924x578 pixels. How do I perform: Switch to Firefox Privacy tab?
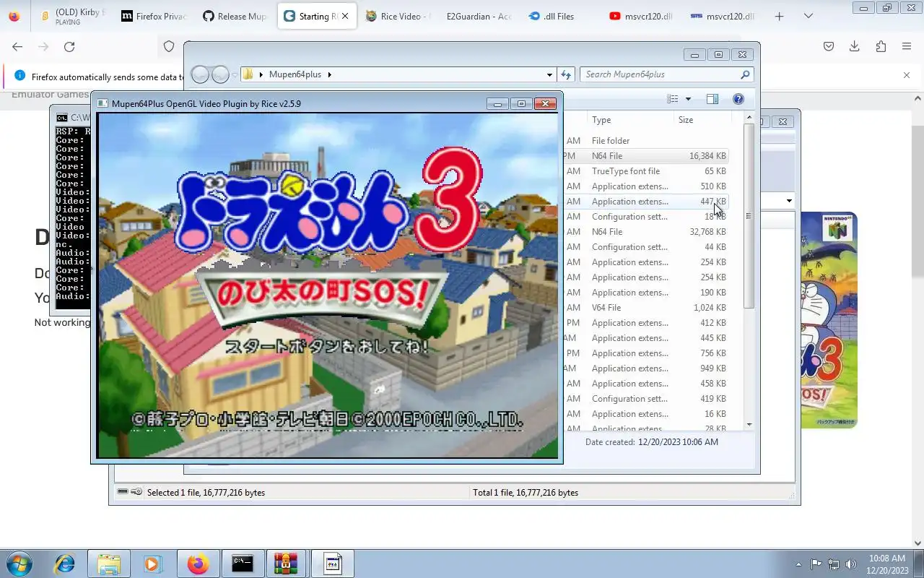153,17
